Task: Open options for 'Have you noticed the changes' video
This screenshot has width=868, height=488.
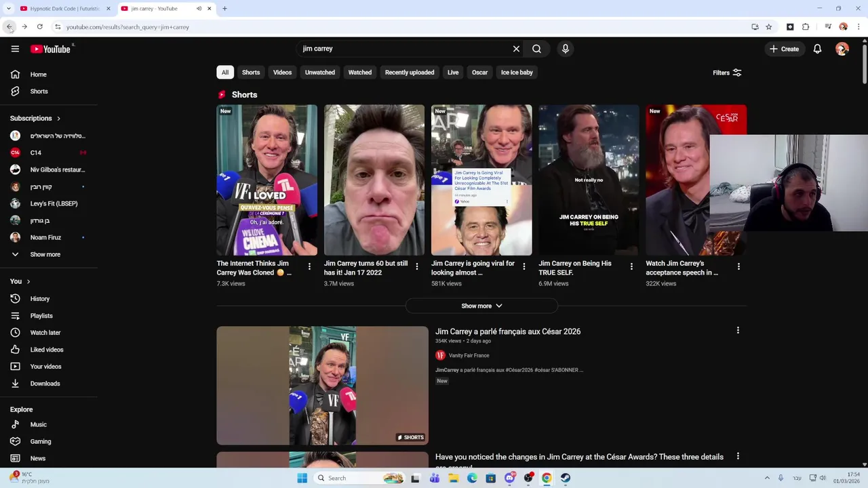Action: click(738, 456)
